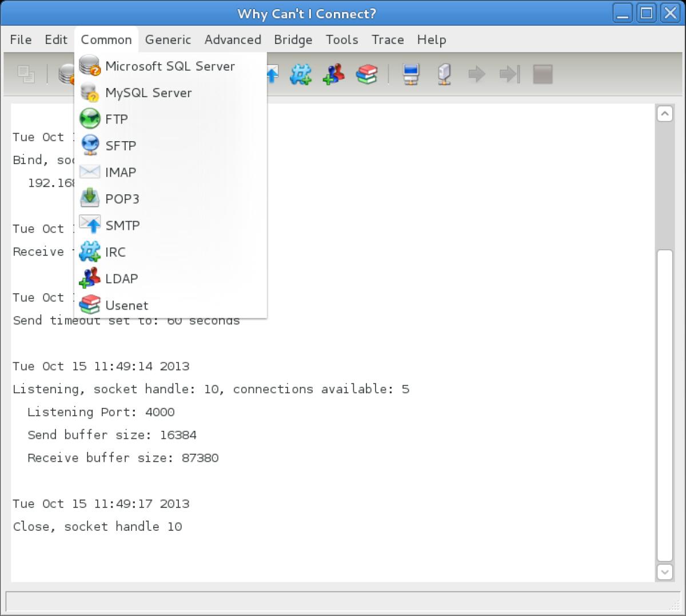Open the Trace menu
This screenshot has height=616, width=686.
388,40
